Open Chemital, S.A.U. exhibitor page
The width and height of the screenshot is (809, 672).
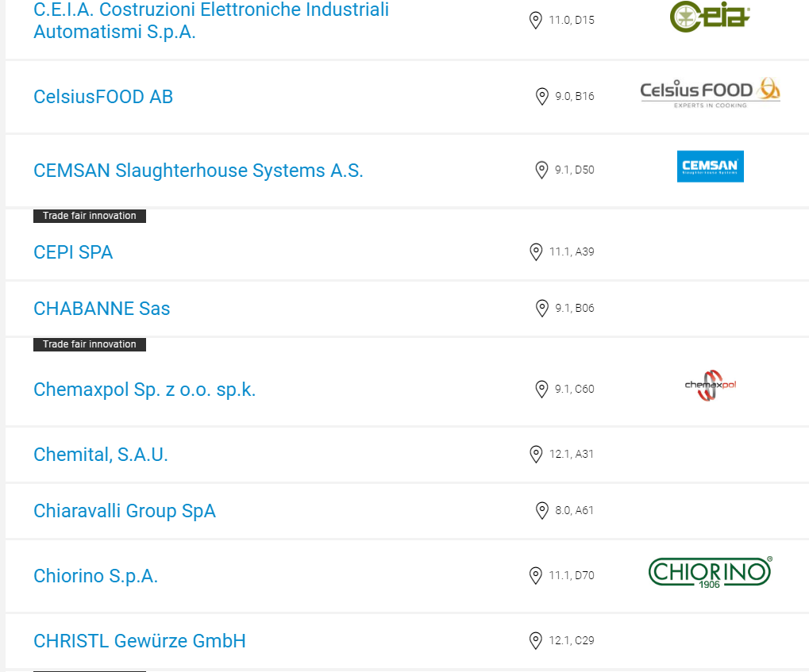(x=101, y=455)
